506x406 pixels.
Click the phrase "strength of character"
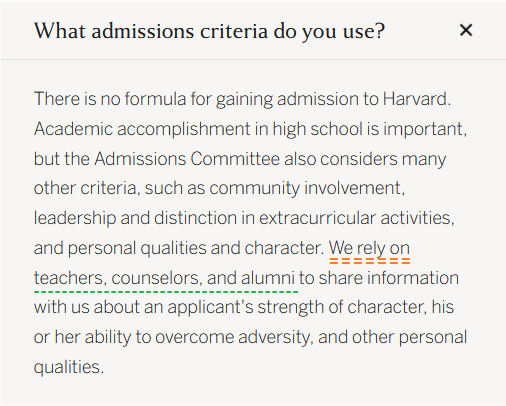[342, 307]
